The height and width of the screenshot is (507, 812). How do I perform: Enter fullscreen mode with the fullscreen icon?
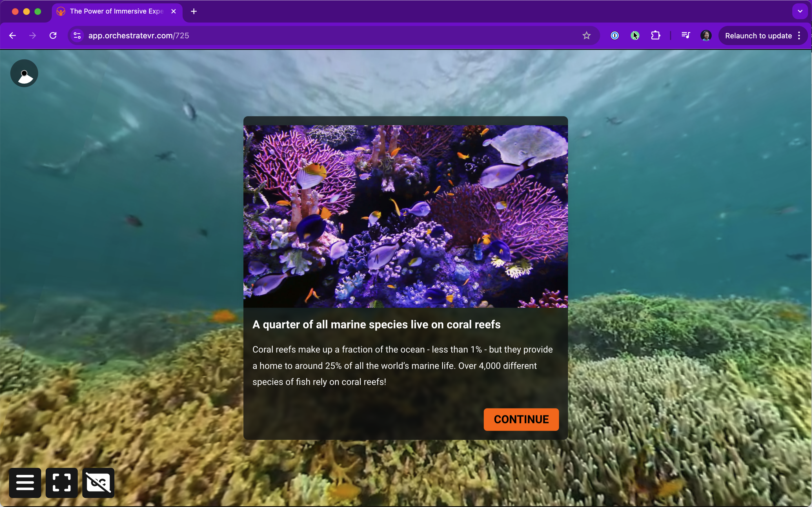pos(61,482)
